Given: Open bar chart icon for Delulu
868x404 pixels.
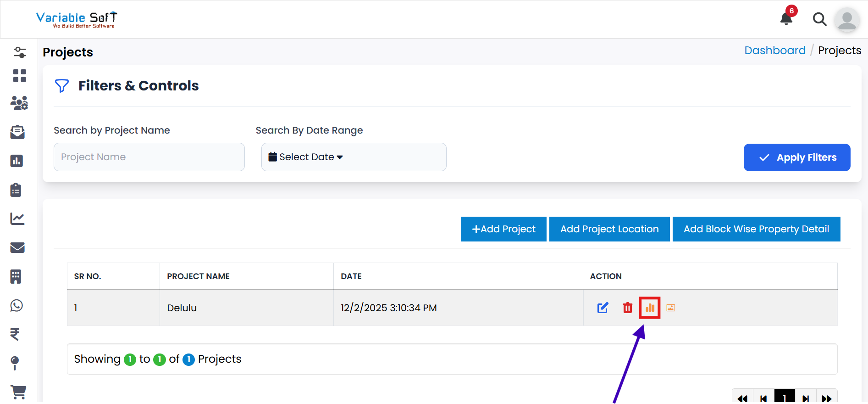Looking at the screenshot, I should coord(650,308).
